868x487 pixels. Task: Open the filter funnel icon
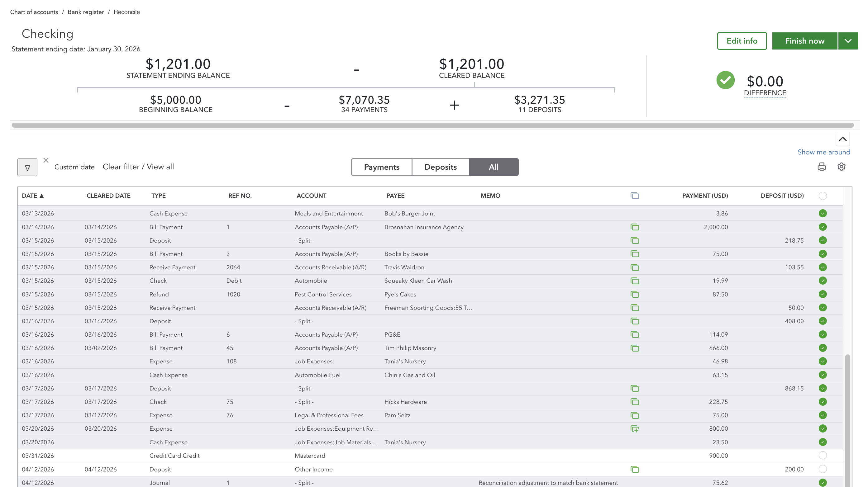pos(27,168)
